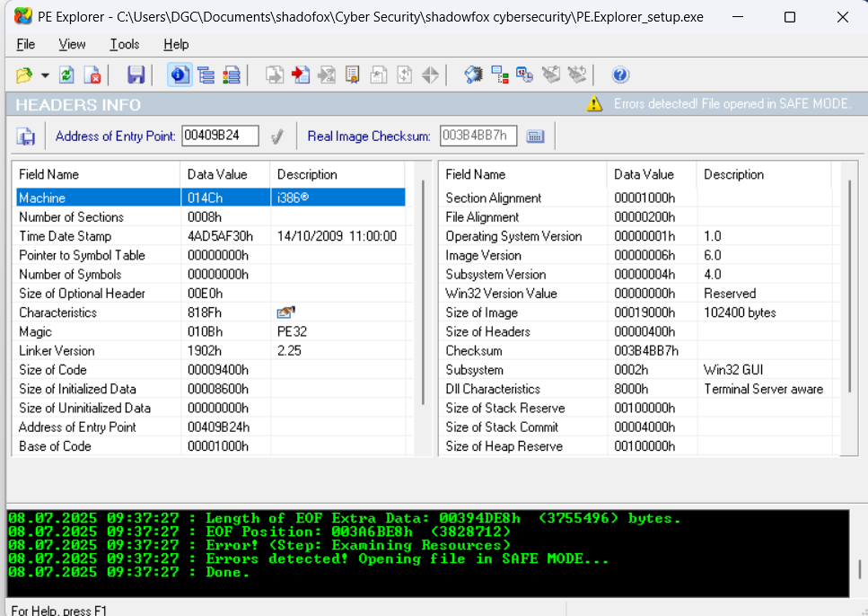
Task: Click the Address of Entry Point input field
Action: pos(220,136)
